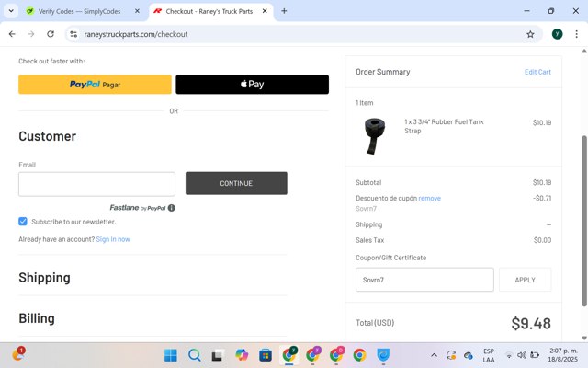Open the notification widget icon with badge

[18, 353]
